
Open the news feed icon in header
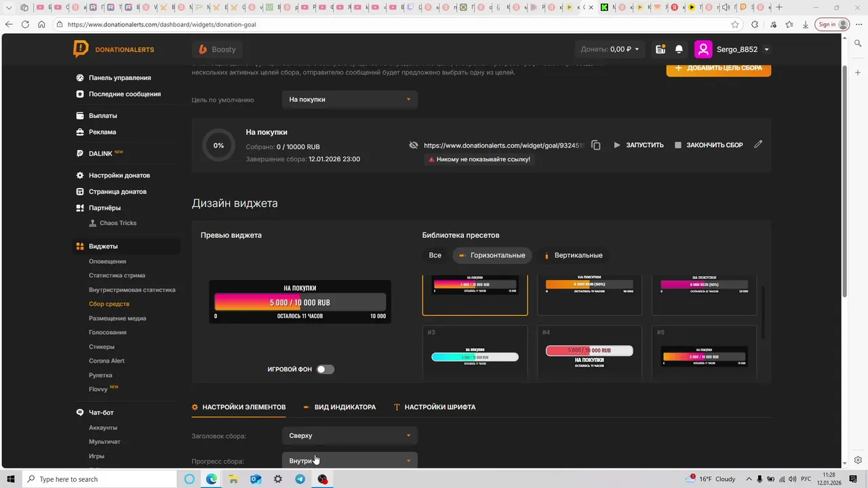click(x=660, y=49)
